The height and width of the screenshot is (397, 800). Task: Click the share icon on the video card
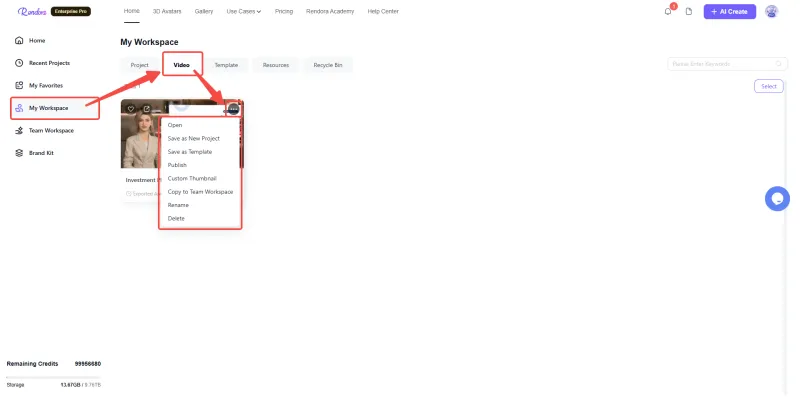coord(147,109)
